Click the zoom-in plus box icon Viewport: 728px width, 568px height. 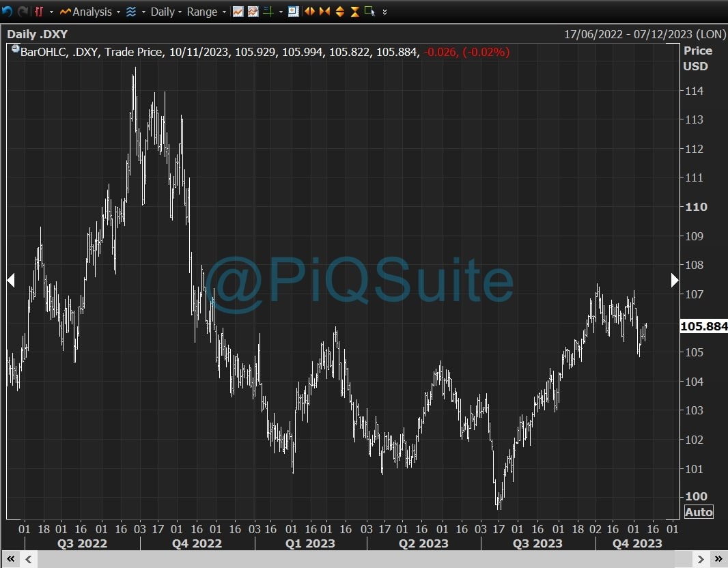[294, 12]
